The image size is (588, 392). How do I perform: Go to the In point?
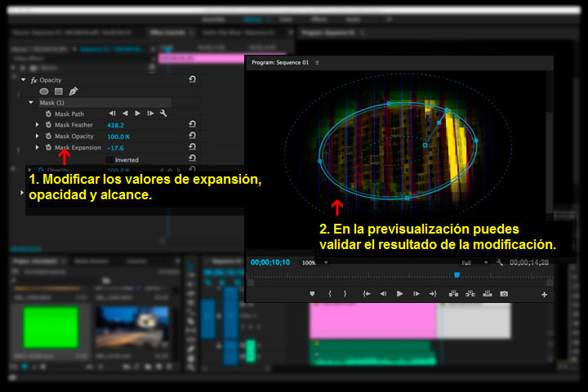tap(367, 294)
